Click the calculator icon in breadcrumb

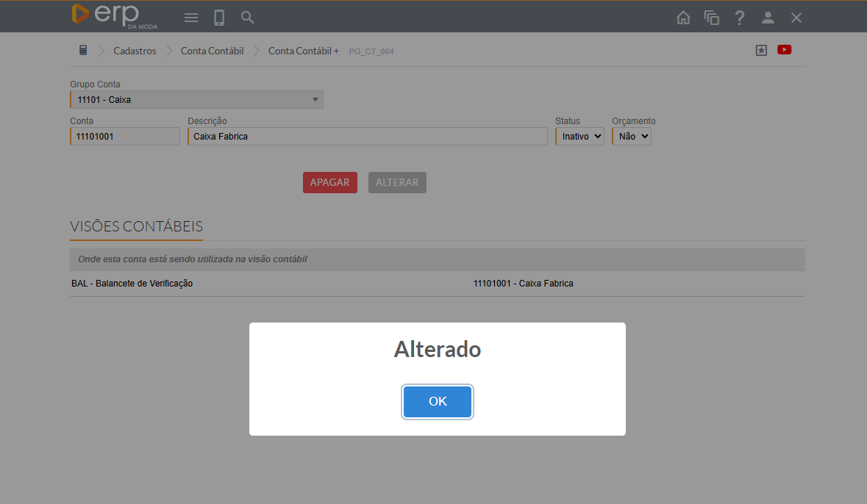coord(83,51)
